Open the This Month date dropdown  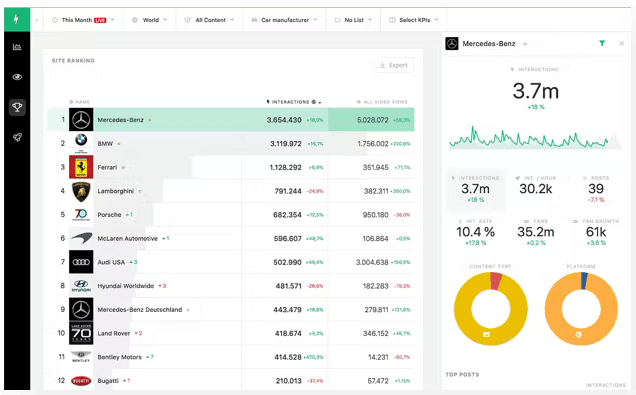tap(83, 20)
